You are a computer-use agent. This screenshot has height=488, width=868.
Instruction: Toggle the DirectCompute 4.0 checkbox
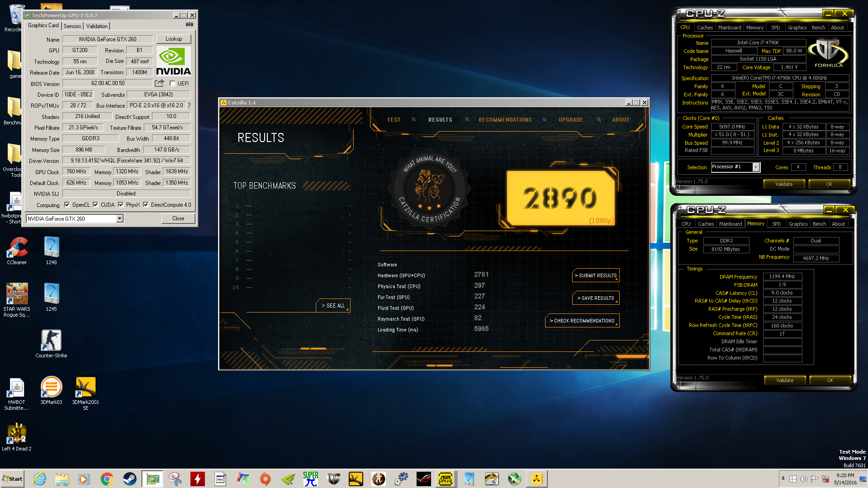[146, 204]
